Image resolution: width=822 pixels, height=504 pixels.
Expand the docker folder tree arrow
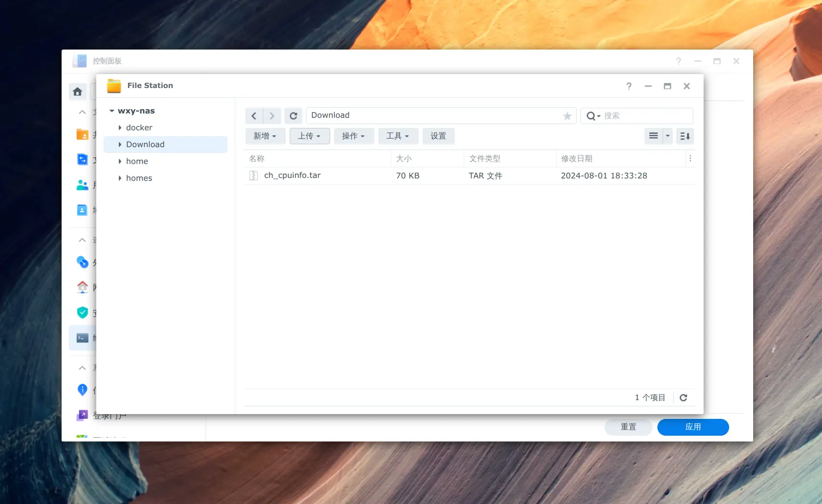(x=120, y=127)
